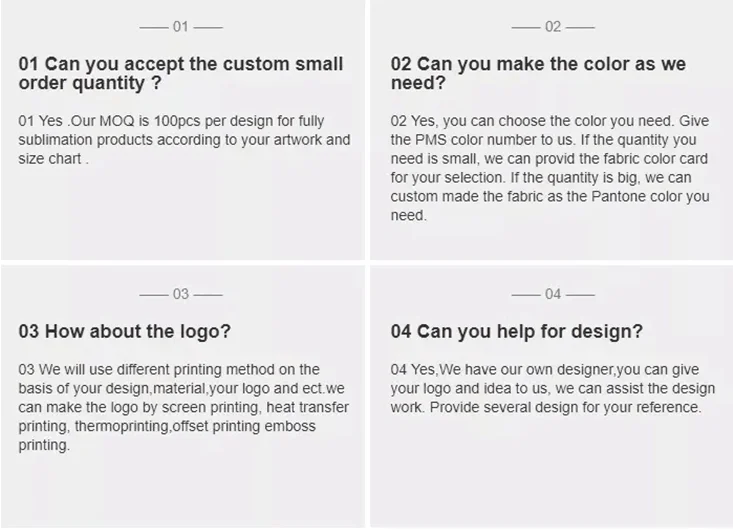The width and height of the screenshot is (733, 532).
Task: Click the "01" number label above first question
Action: coord(180,27)
